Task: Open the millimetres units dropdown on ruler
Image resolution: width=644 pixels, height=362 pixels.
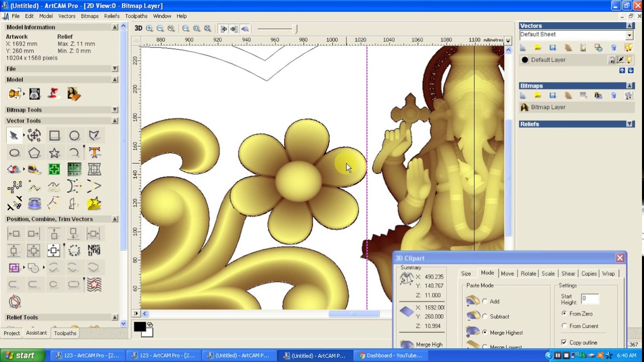Action: [508, 40]
